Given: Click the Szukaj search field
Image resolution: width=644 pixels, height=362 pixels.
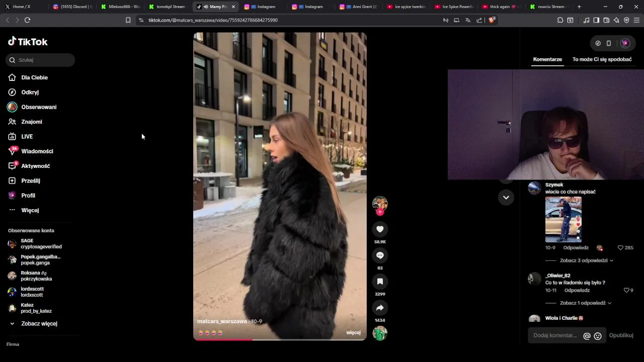Looking at the screenshot, I should (41, 60).
